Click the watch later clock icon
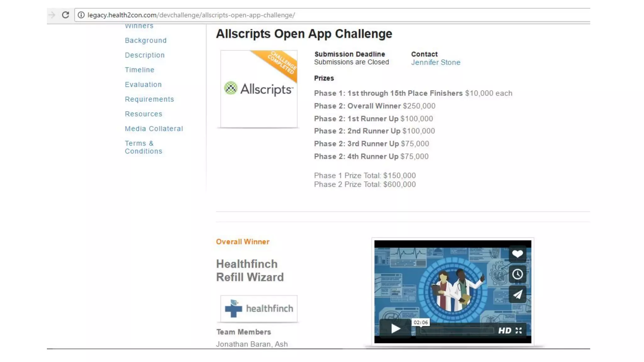This screenshot has height=362, width=644. coord(517,274)
